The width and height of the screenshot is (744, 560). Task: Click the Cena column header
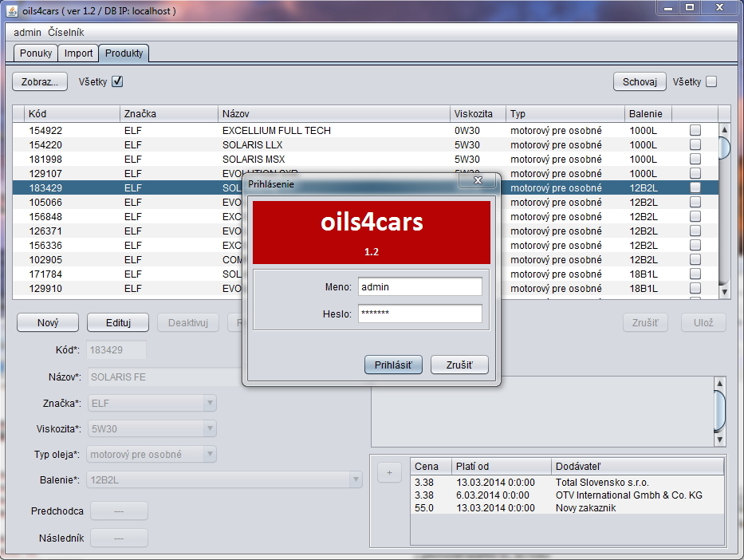(431, 466)
